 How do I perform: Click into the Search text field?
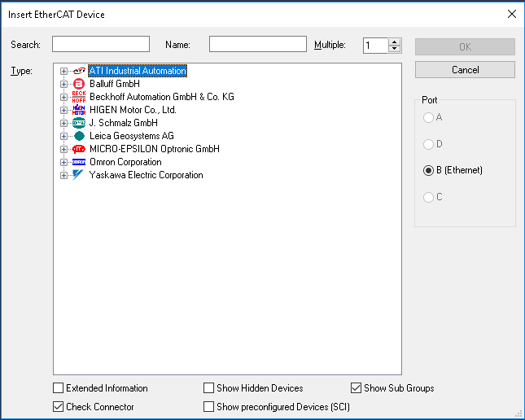click(x=101, y=45)
